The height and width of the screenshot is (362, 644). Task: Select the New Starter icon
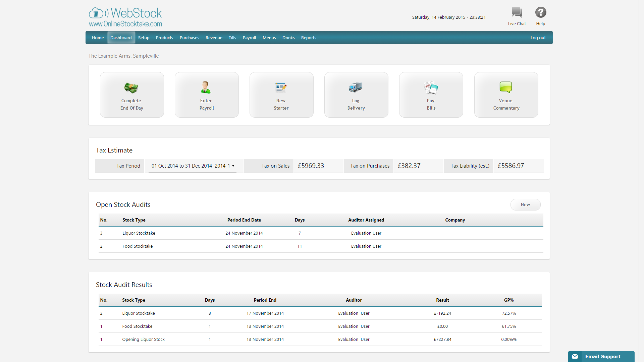point(281,87)
